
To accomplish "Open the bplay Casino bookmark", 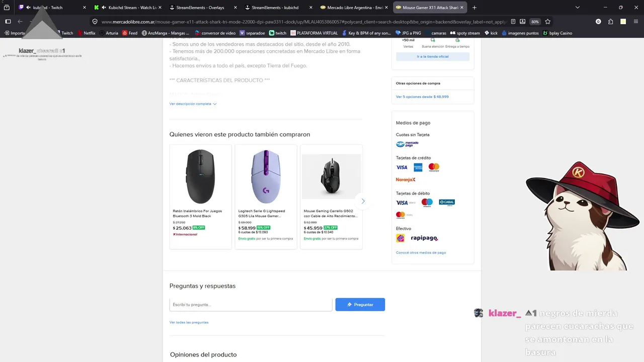I will click(x=557, y=33).
